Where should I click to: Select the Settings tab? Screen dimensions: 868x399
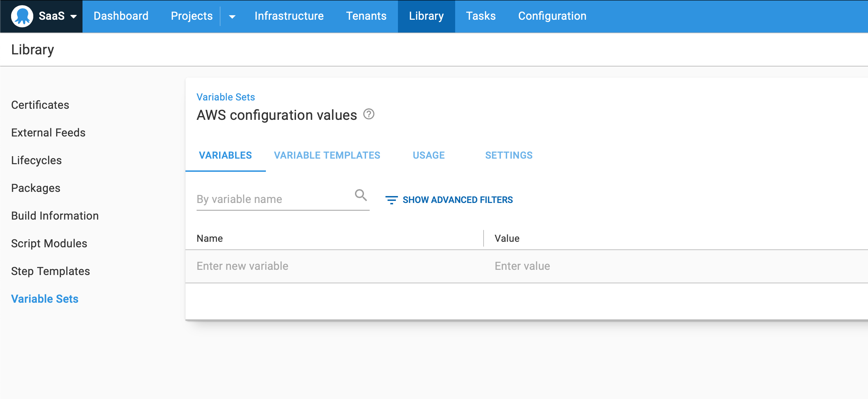pos(509,155)
